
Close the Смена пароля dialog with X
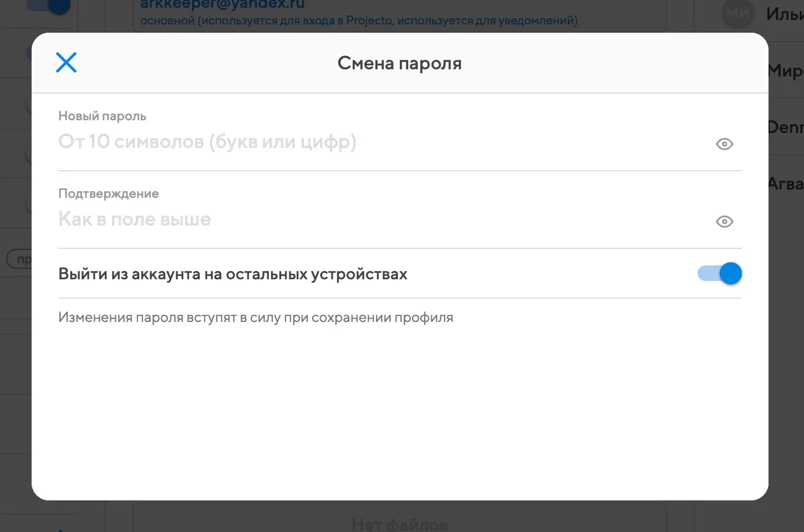point(66,63)
